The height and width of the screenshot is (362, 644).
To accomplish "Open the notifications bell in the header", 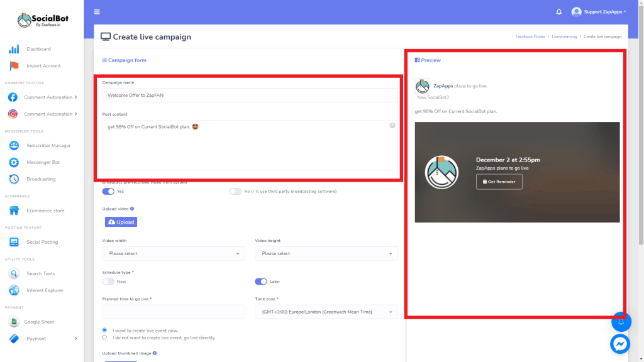I will point(559,12).
